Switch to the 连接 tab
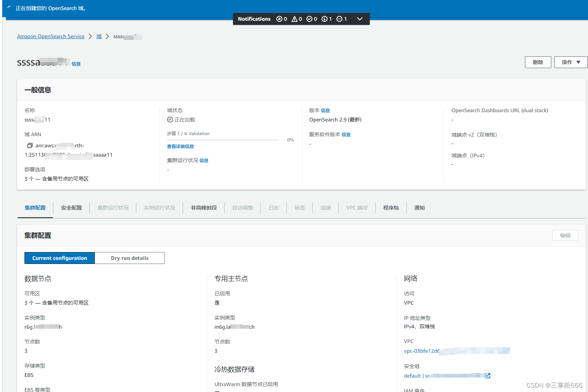 point(326,208)
